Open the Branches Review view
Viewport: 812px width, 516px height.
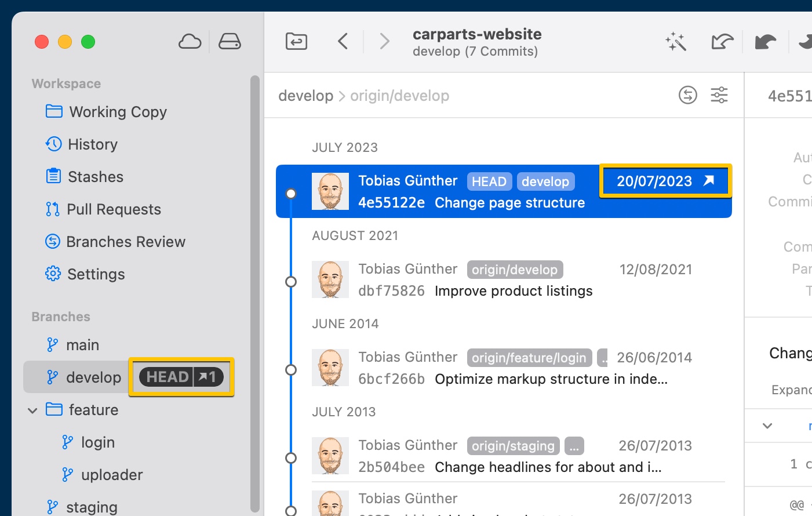(126, 242)
